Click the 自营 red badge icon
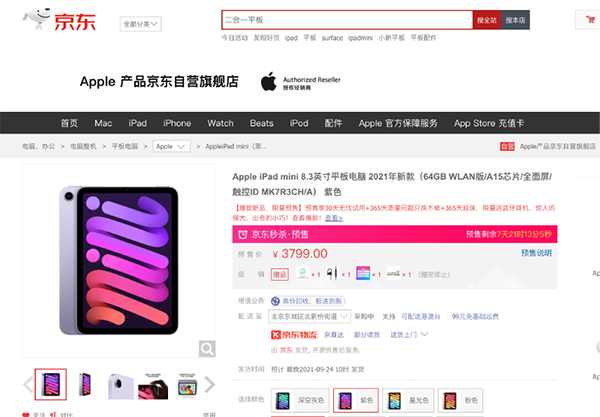Screen dimensions: 600x417 click(x=507, y=146)
